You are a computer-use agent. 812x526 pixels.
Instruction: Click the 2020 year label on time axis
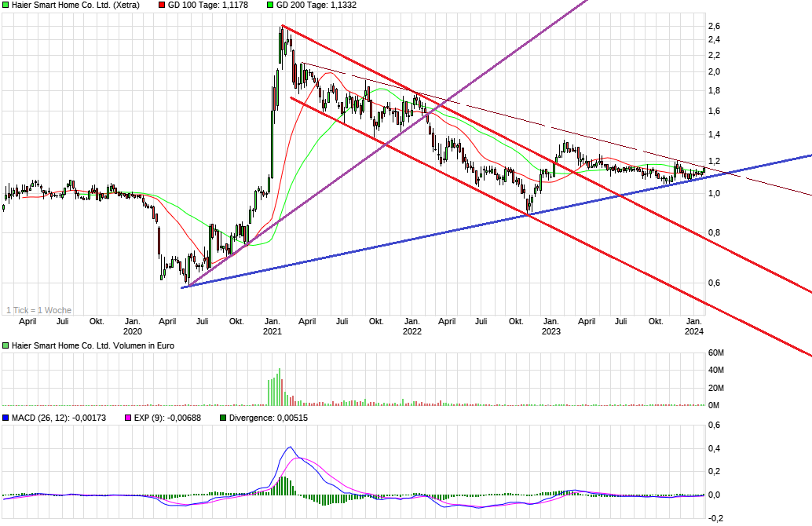click(x=133, y=331)
